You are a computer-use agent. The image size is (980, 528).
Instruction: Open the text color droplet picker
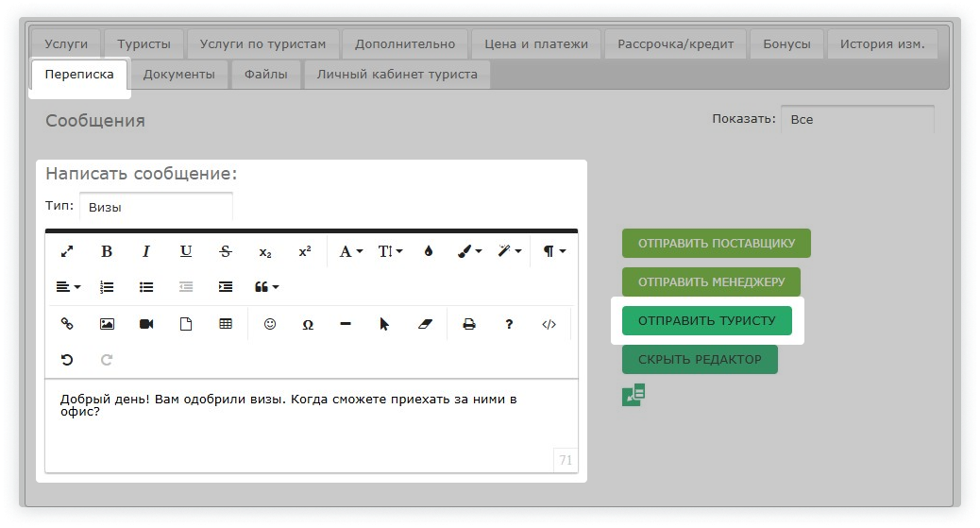[x=429, y=251]
